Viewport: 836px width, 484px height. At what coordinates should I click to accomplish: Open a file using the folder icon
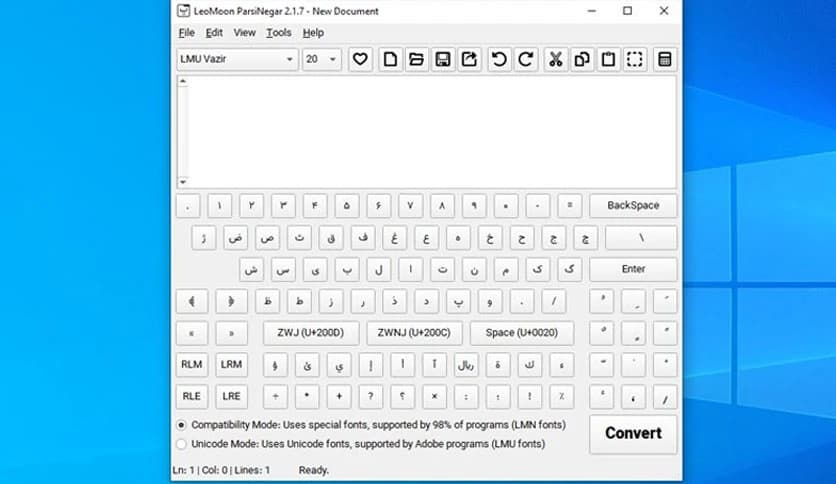point(416,60)
